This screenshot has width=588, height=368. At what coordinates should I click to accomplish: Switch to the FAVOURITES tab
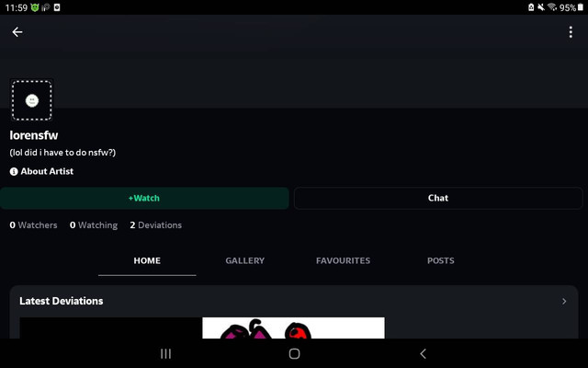(343, 260)
